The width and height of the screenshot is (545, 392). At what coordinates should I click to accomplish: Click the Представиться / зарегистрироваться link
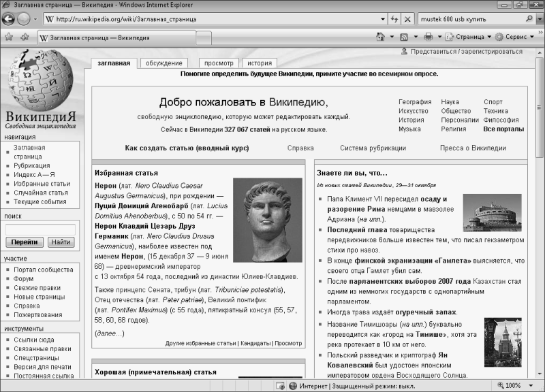(467, 52)
